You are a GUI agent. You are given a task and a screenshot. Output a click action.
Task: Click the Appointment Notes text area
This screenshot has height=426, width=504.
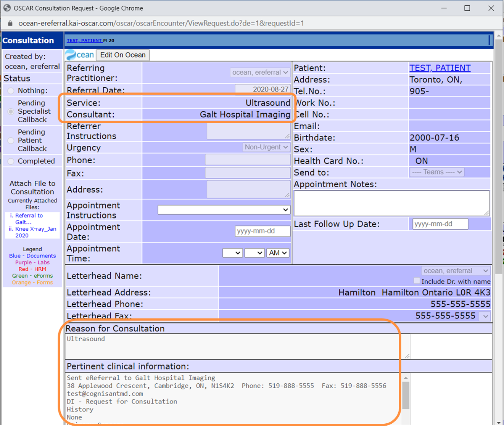tap(392, 203)
